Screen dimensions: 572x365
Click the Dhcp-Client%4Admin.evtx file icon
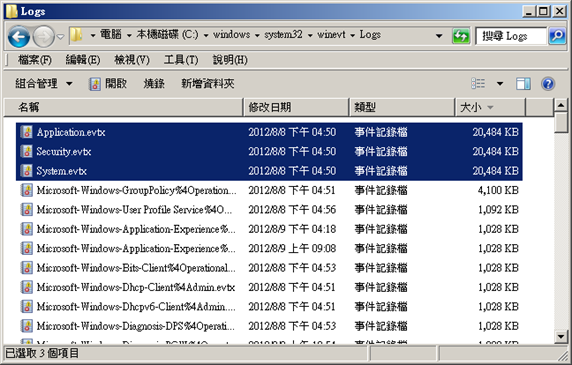[x=27, y=287]
